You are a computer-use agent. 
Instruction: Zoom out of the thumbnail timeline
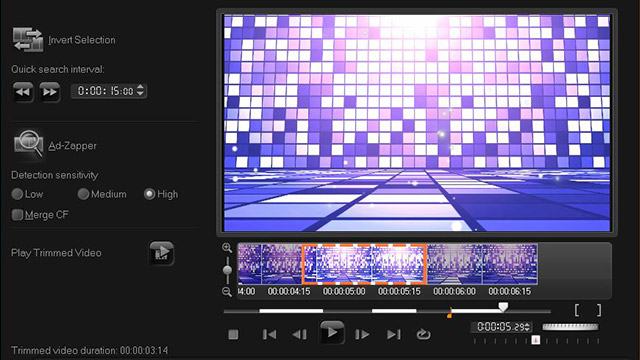click(x=227, y=291)
